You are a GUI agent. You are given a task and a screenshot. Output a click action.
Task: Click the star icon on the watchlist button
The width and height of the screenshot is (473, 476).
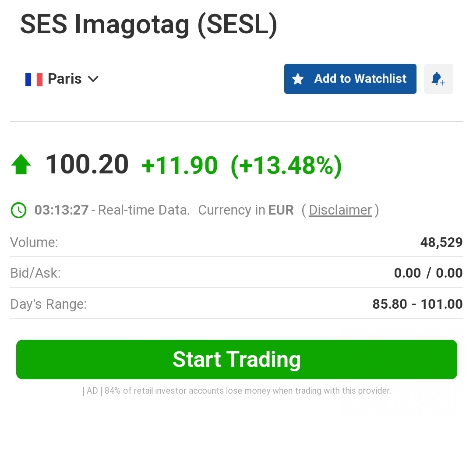click(x=298, y=79)
